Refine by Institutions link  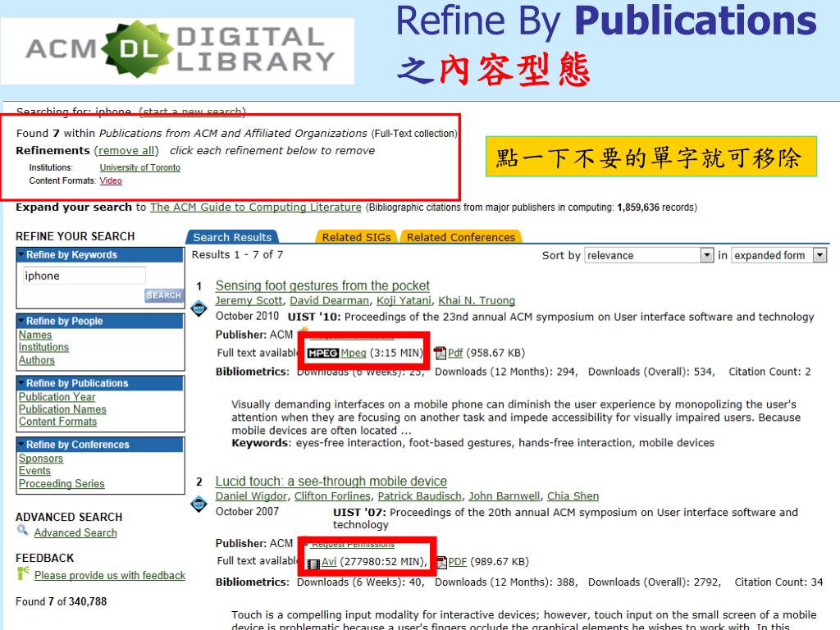click(44, 347)
